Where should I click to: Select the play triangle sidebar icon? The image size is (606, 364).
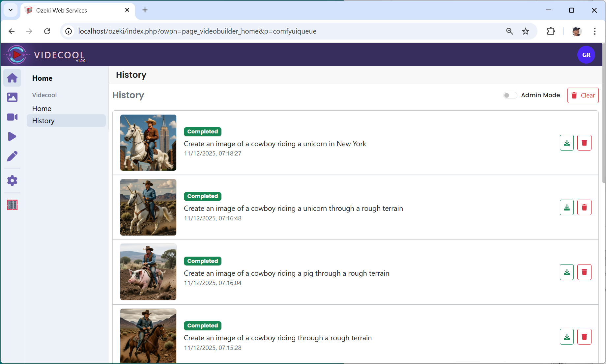[x=12, y=136]
